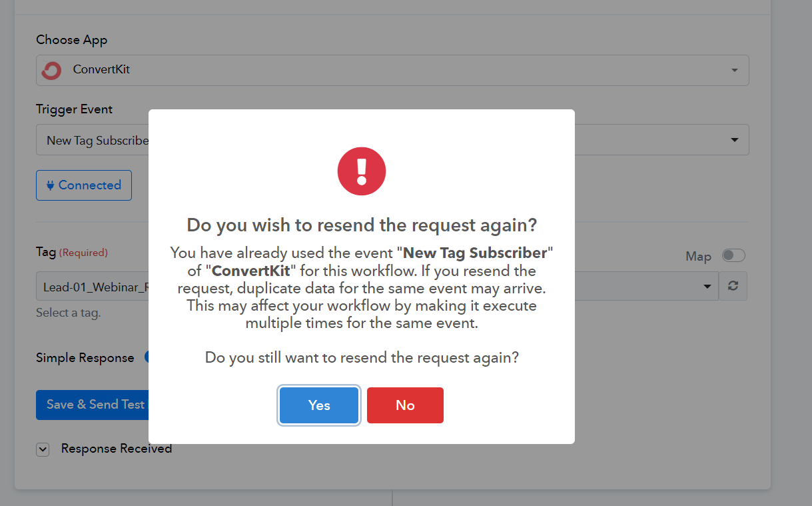The height and width of the screenshot is (506, 812).
Task: Open the Tag dropdown arrow
Action: click(707, 287)
